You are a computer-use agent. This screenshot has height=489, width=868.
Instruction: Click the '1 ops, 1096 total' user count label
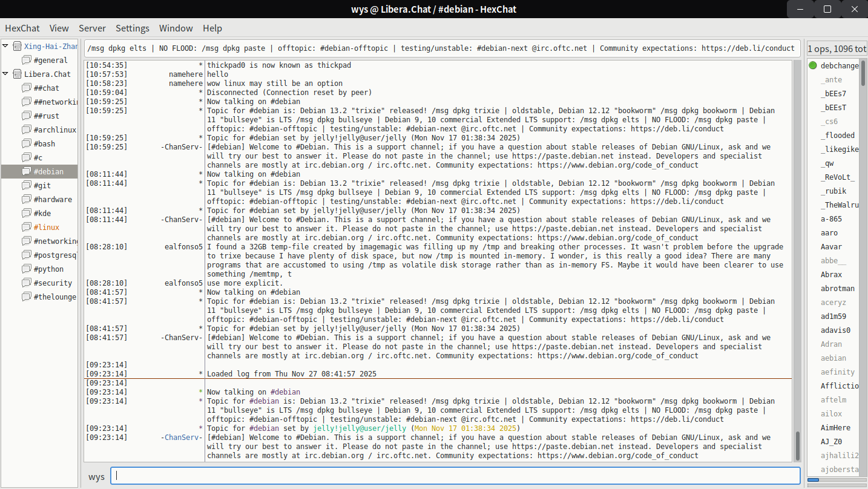point(837,48)
